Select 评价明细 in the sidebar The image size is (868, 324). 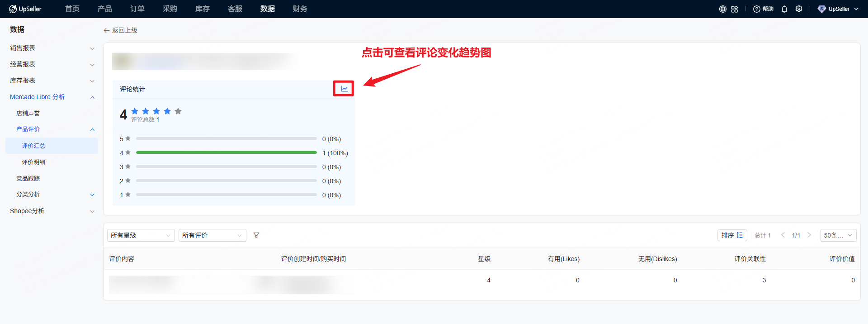[x=33, y=162]
